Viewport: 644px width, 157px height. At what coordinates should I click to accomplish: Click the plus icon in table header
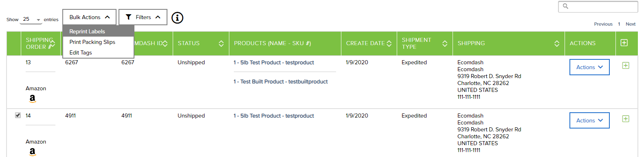pos(624,43)
